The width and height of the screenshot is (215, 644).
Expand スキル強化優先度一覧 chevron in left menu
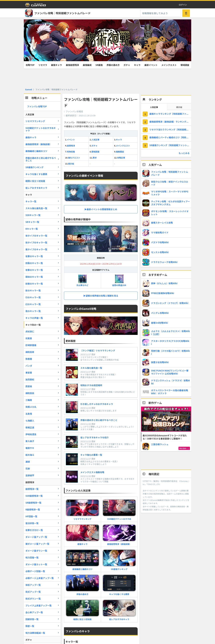[59, 208]
